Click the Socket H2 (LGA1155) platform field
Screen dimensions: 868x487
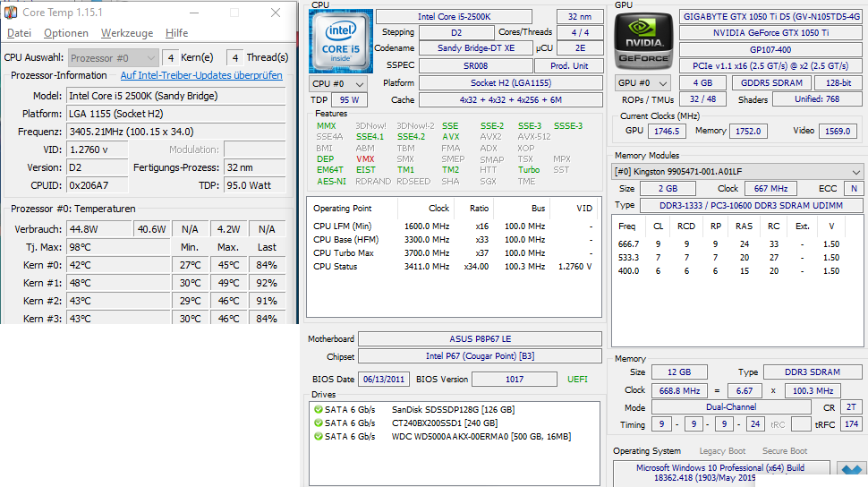pos(511,83)
